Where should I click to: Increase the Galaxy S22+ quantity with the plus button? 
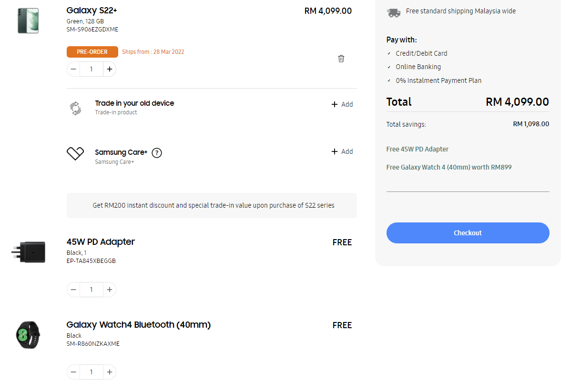tap(110, 69)
